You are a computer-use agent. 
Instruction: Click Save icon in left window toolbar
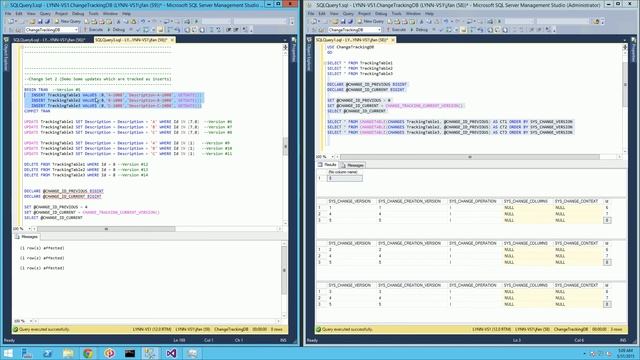(40, 21)
